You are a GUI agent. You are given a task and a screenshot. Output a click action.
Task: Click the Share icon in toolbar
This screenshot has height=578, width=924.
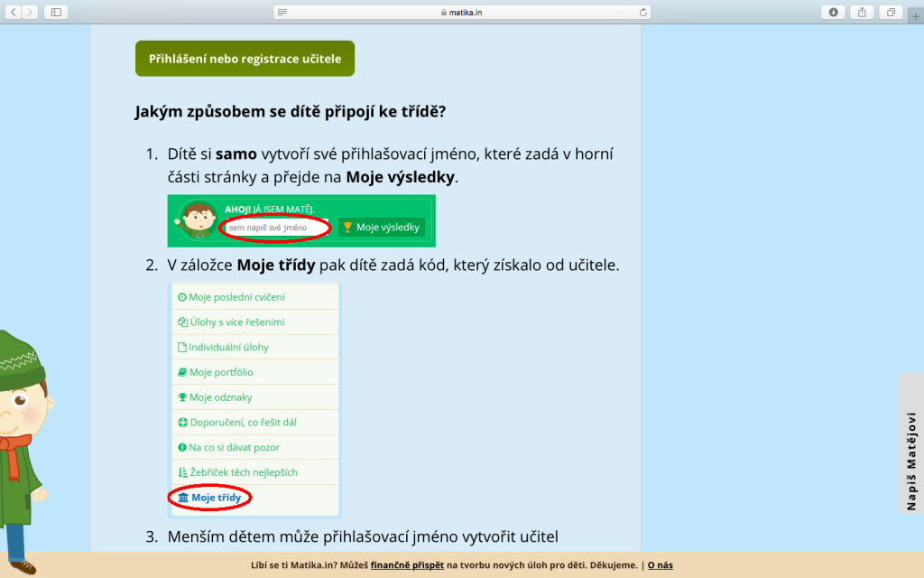tap(862, 12)
